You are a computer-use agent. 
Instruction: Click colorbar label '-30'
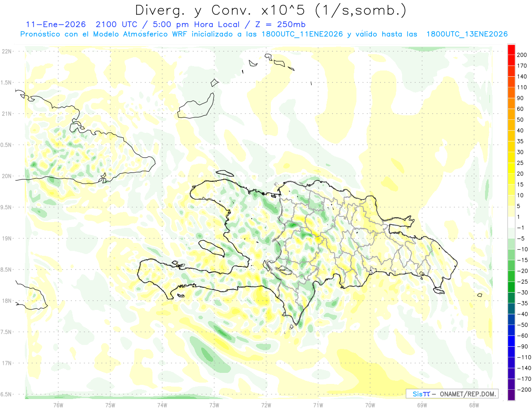(x=522, y=292)
